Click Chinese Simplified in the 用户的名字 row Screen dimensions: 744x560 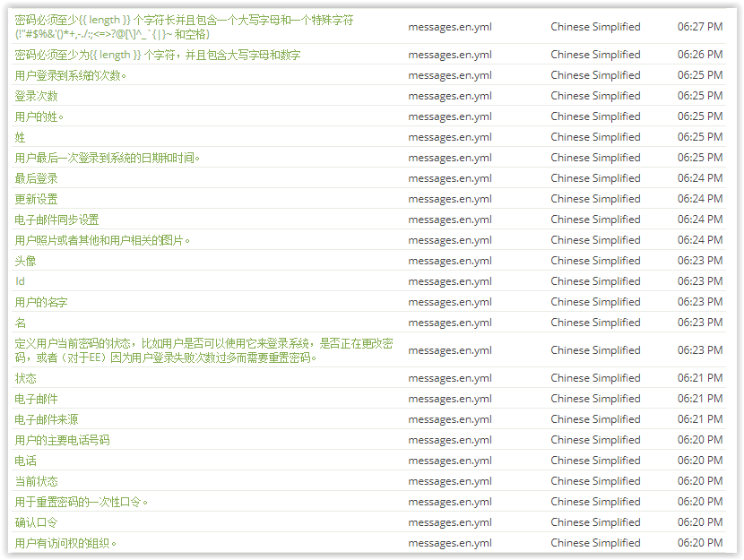point(595,303)
